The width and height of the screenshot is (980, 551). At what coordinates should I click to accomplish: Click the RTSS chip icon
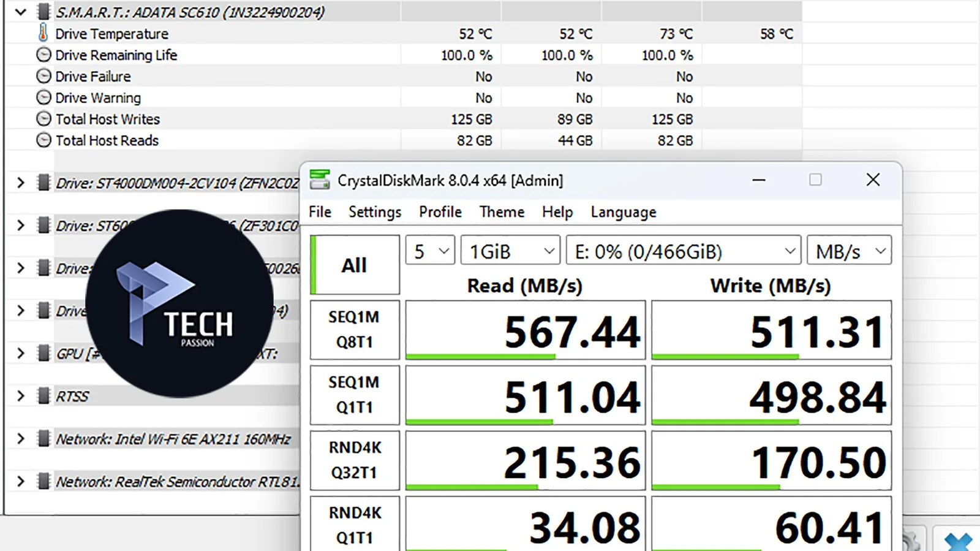coord(43,396)
